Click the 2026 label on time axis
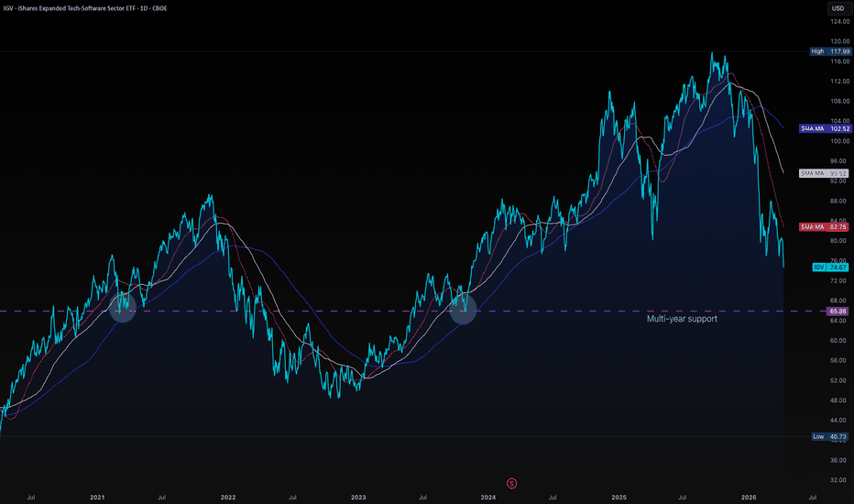 pyautogui.click(x=749, y=497)
